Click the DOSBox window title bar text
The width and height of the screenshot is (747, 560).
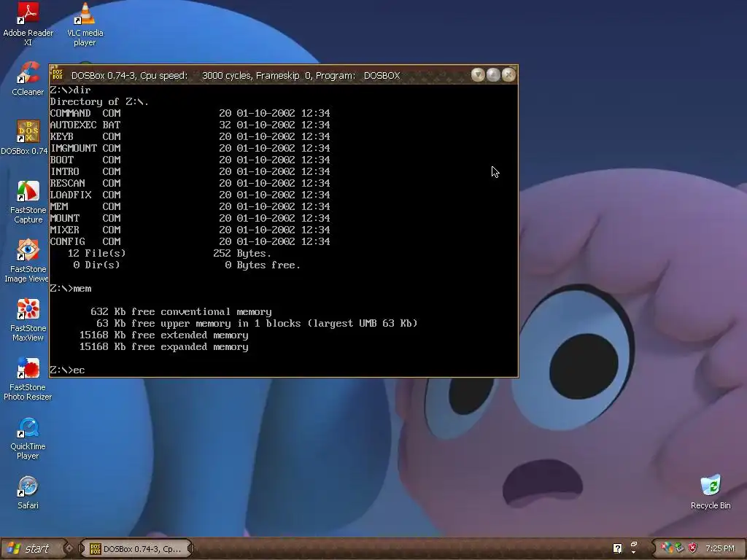point(236,76)
